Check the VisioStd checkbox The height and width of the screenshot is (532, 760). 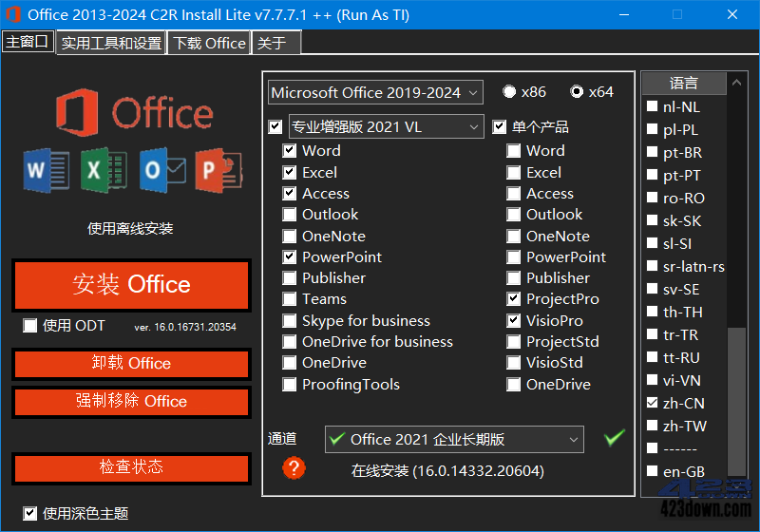[513, 363]
